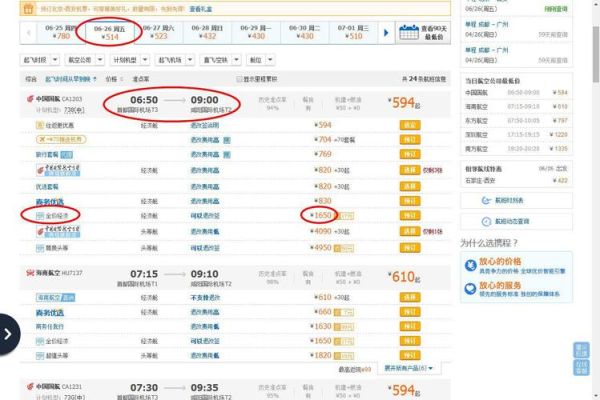Click the heart icon beside 放心的服务
The height and width of the screenshot is (400, 600).
[x=470, y=289]
